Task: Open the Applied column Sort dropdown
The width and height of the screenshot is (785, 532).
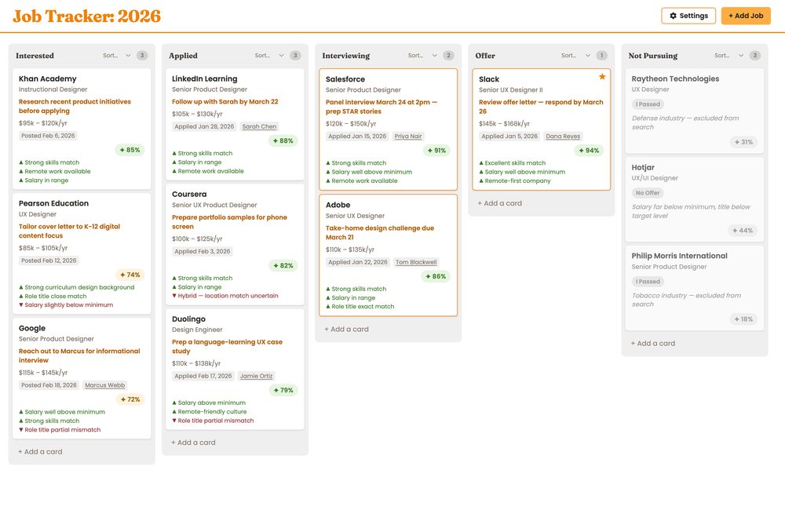Action: (x=268, y=56)
